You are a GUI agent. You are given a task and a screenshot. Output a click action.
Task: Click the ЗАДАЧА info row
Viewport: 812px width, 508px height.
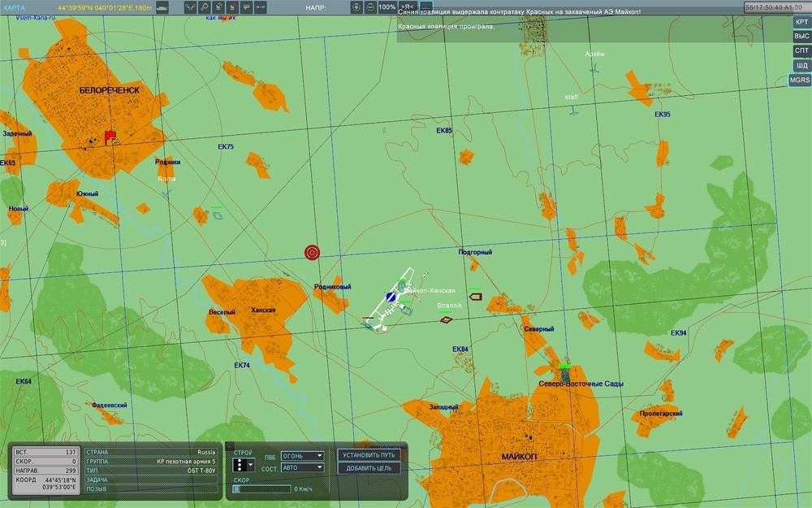151,480
